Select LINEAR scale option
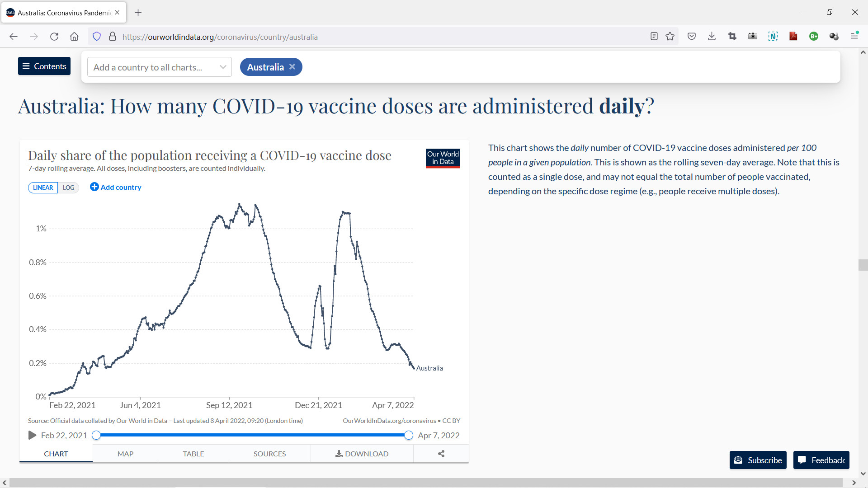The width and height of the screenshot is (868, 488). pos(43,188)
